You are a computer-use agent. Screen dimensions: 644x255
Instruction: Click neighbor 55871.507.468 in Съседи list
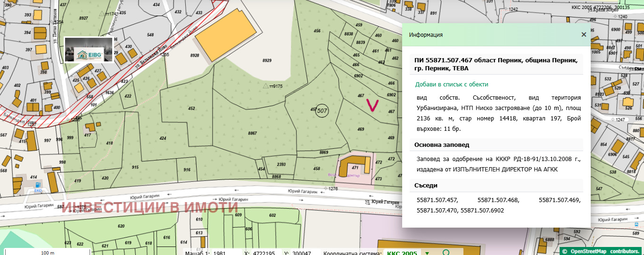point(498,200)
